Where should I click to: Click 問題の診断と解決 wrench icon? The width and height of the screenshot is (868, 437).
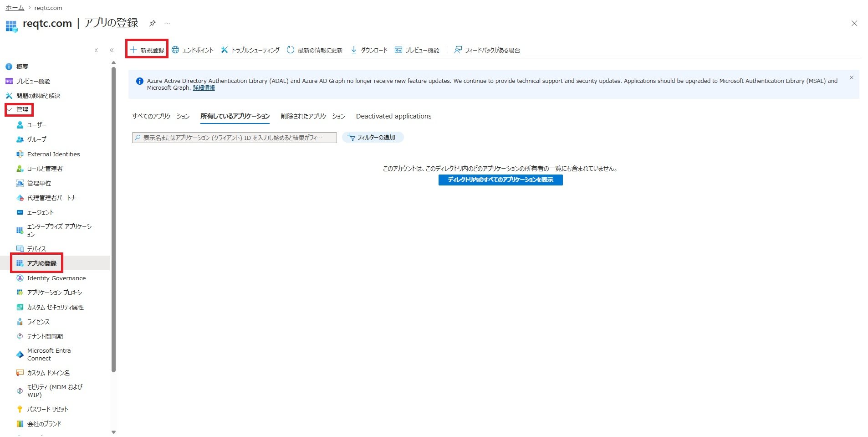tap(9, 96)
